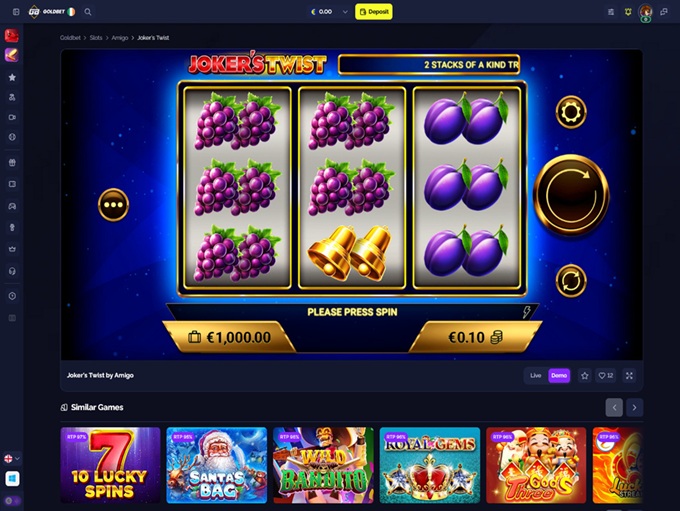Viewport: 680px width, 511px height.
Task: Open Slots breadcrumb link
Action: click(x=96, y=38)
